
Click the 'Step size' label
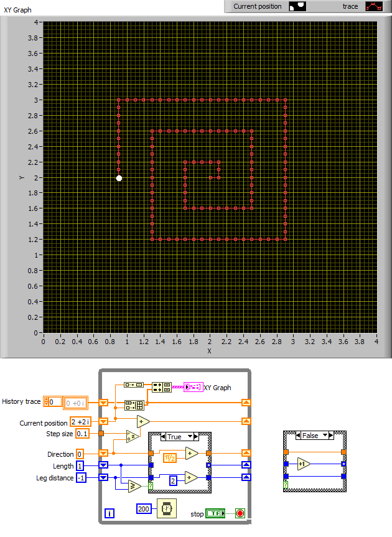60,434
